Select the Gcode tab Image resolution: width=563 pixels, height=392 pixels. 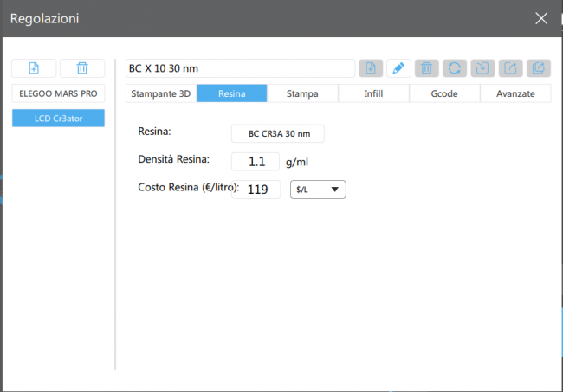444,93
